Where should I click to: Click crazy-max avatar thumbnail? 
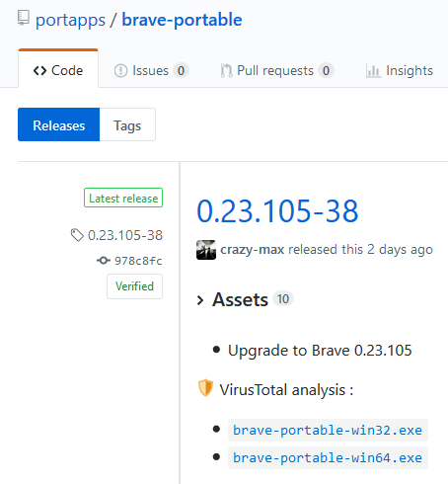(206, 250)
